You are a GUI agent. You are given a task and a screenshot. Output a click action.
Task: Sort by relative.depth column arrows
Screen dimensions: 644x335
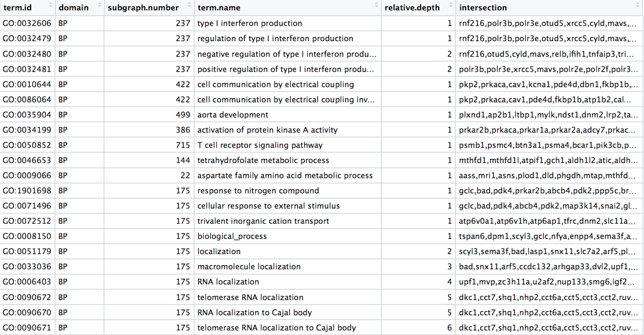pyautogui.click(x=451, y=5)
